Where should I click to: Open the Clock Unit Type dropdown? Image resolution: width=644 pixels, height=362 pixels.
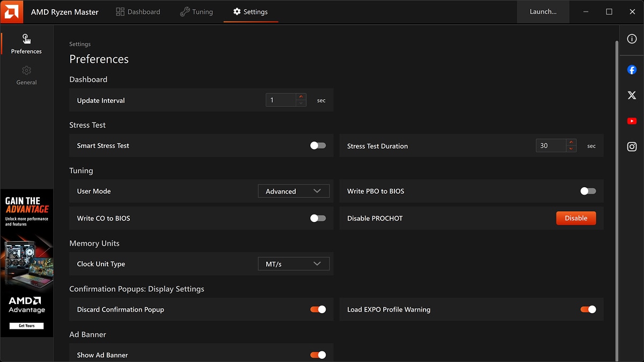pos(294,264)
